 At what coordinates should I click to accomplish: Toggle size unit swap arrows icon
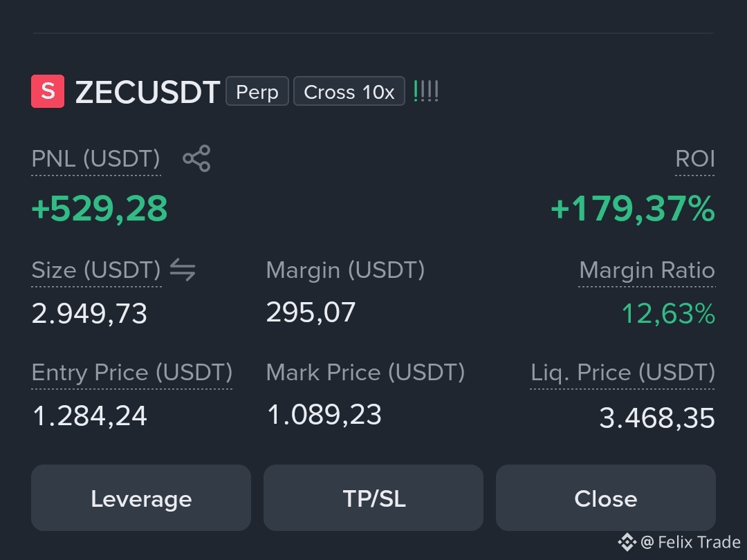click(x=183, y=270)
